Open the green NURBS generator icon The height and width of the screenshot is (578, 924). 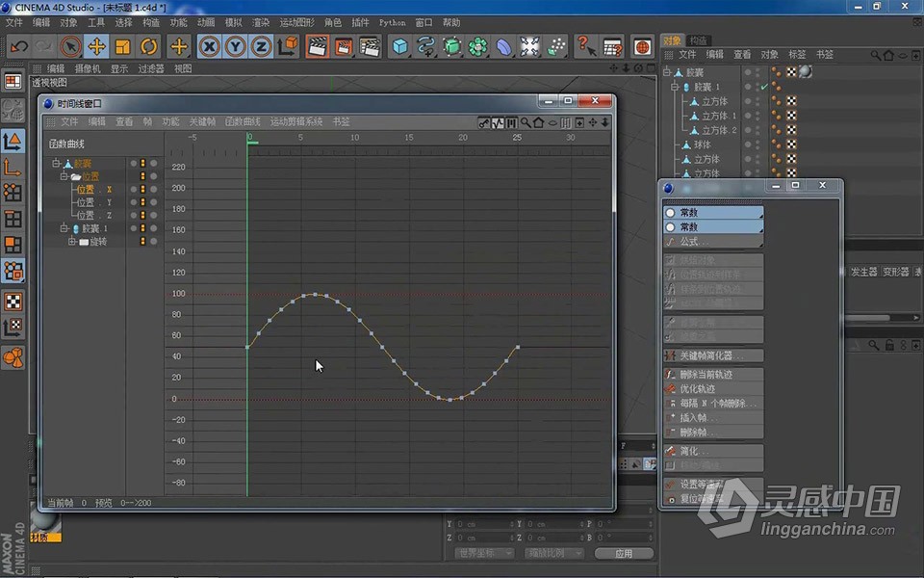click(x=452, y=46)
